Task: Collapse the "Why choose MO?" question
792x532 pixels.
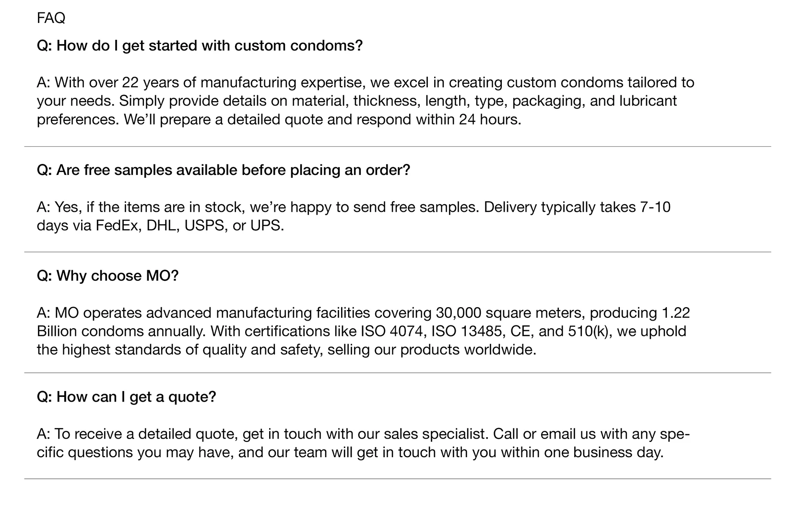Action: pos(107,276)
